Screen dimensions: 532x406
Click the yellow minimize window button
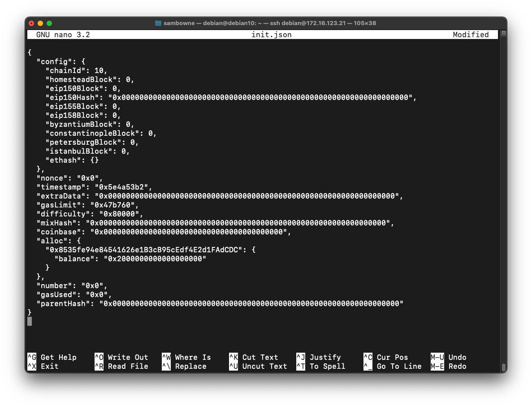(x=40, y=23)
